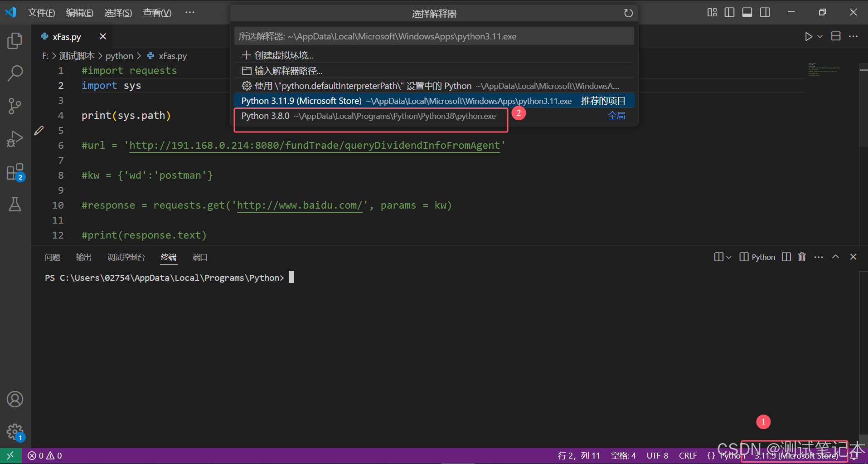Refresh the interpreter list
The height and width of the screenshot is (464, 868).
(x=628, y=13)
